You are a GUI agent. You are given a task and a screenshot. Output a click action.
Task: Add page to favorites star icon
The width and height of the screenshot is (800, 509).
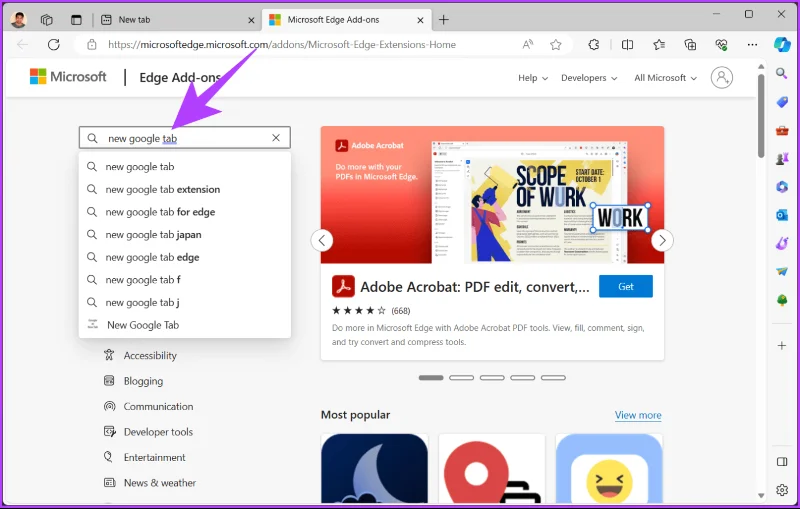556,45
